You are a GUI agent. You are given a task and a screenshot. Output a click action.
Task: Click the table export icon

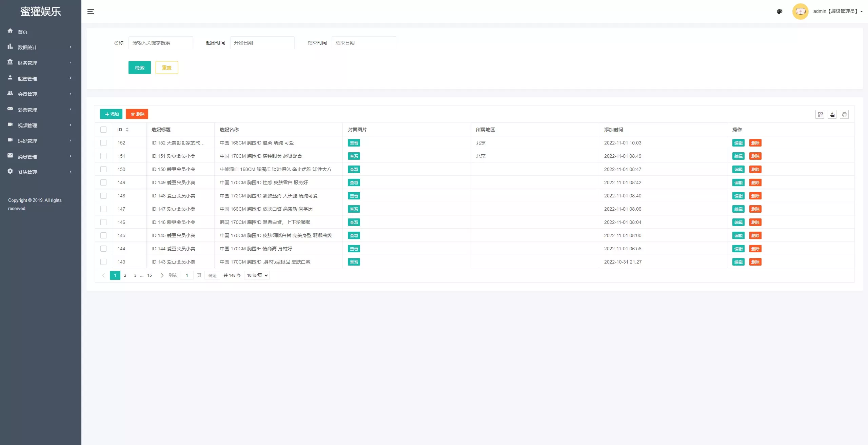[x=832, y=115]
